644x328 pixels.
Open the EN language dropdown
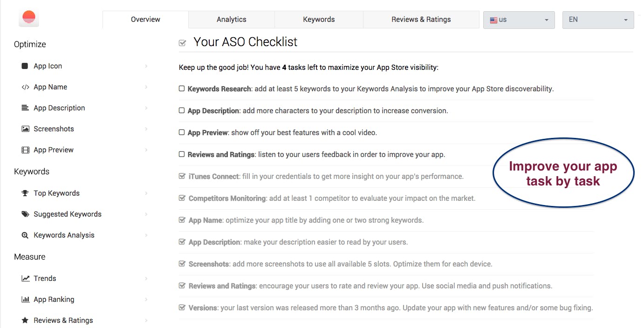(598, 20)
